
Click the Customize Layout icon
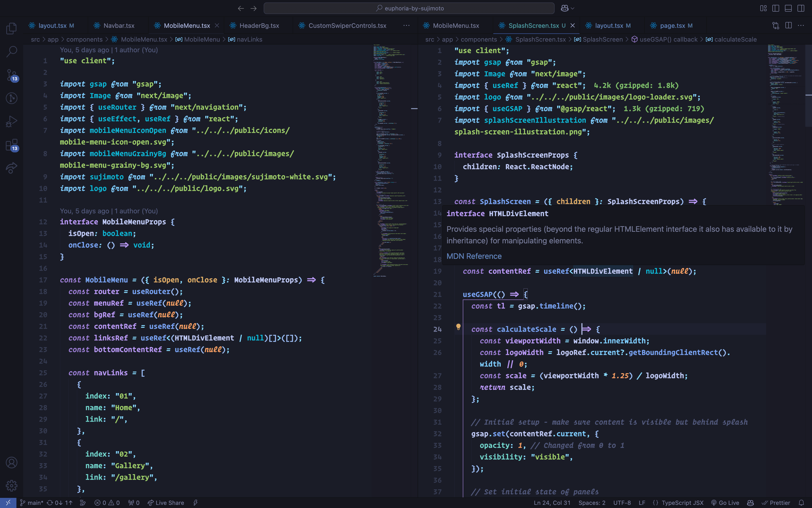763,8
